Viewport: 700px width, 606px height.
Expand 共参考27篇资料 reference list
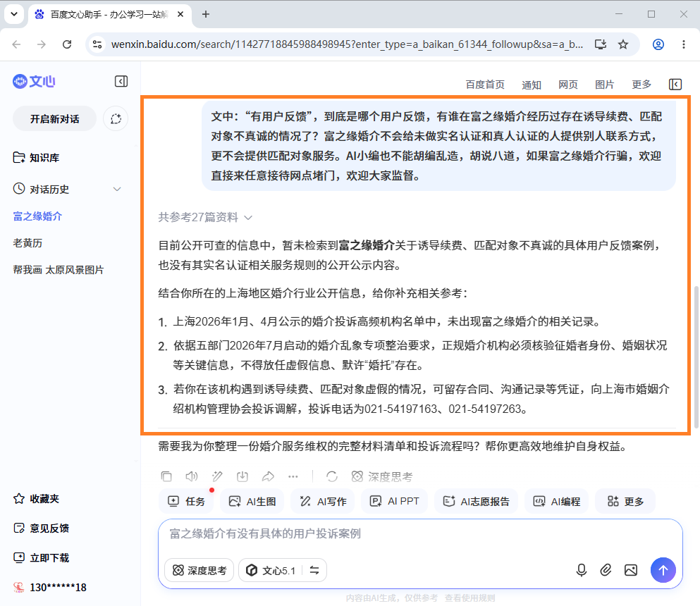click(205, 217)
